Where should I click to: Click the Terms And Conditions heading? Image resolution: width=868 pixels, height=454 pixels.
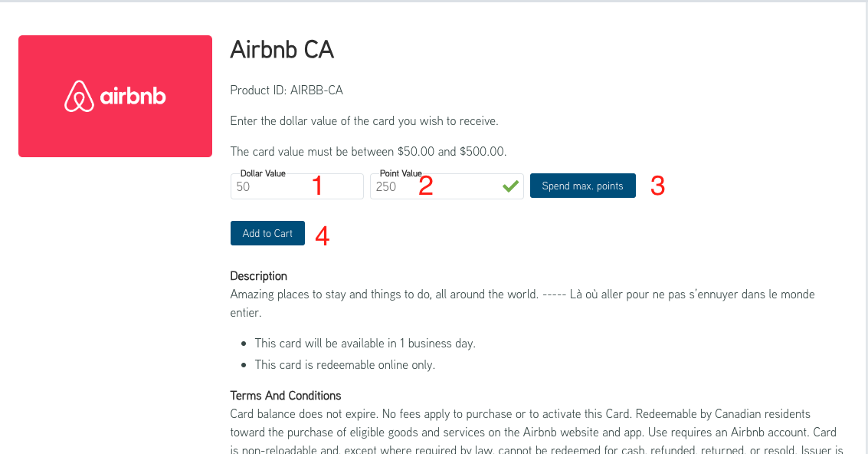click(x=286, y=396)
